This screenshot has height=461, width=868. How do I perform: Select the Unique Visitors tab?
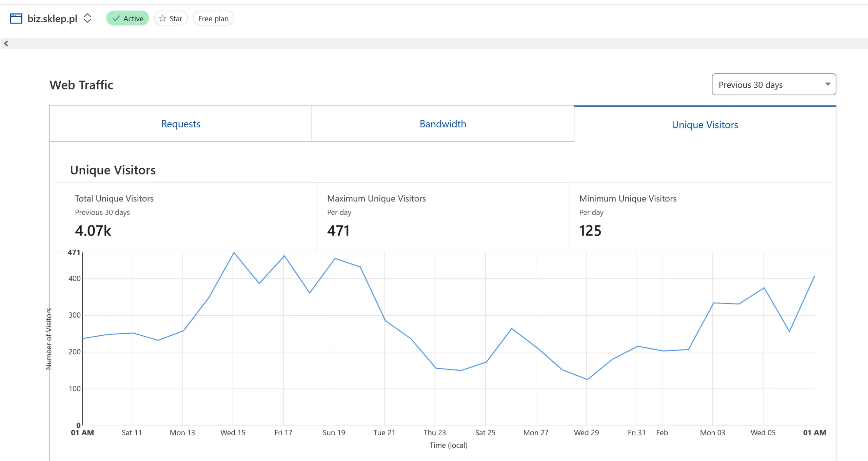705,124
